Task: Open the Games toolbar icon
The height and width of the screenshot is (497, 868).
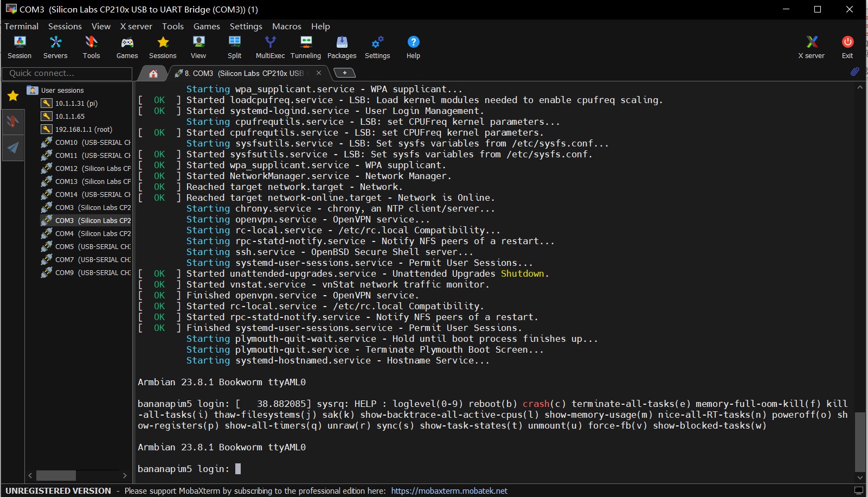Action: [x=127, y=47]
